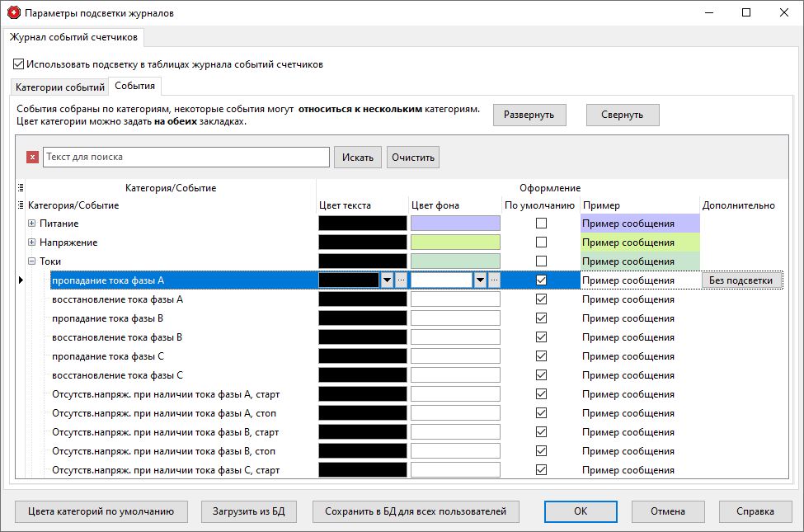Click the application icon in title bar
This screenshot has width=804, height=532.
click(x=12, y=13)
